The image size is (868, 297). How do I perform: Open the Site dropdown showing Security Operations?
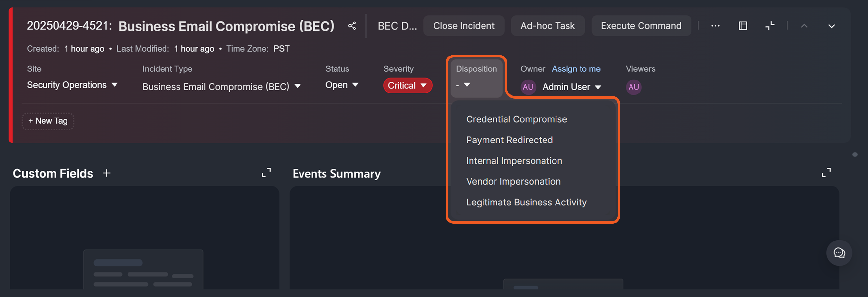[x=72, y=85]
